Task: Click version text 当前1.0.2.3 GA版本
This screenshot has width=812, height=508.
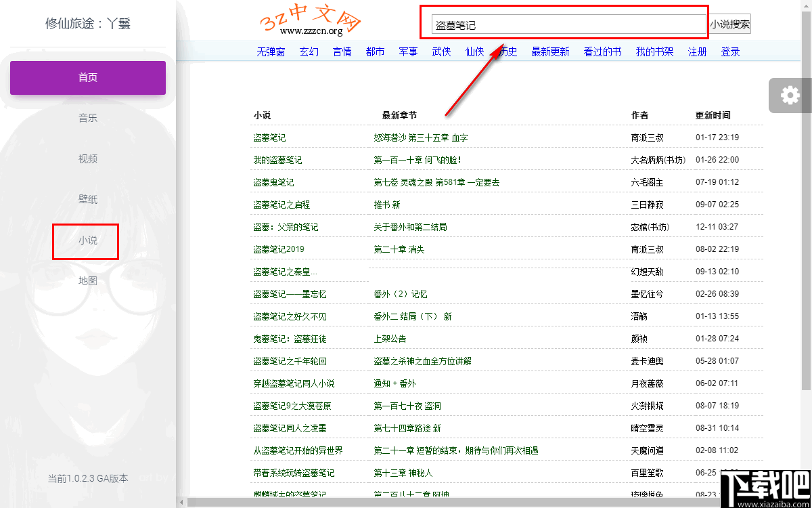Action: tap(88, 478)
